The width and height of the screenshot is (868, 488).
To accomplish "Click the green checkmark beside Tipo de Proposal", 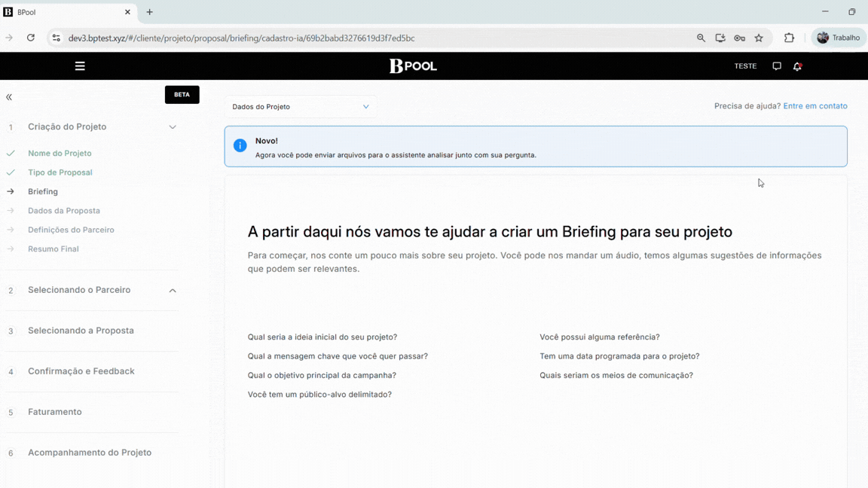I will click(11, 172).
